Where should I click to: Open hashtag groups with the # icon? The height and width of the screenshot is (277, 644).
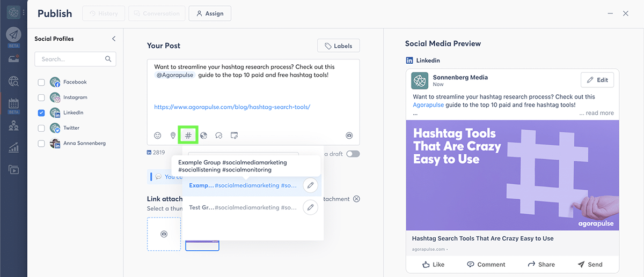click(x=188, y=136)
